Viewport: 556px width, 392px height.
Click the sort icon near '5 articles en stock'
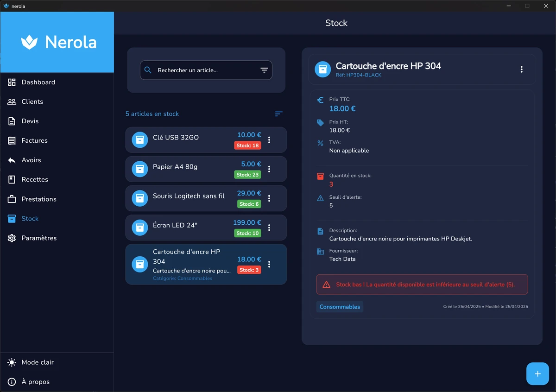pyautogui.click(x=278, y=114)
